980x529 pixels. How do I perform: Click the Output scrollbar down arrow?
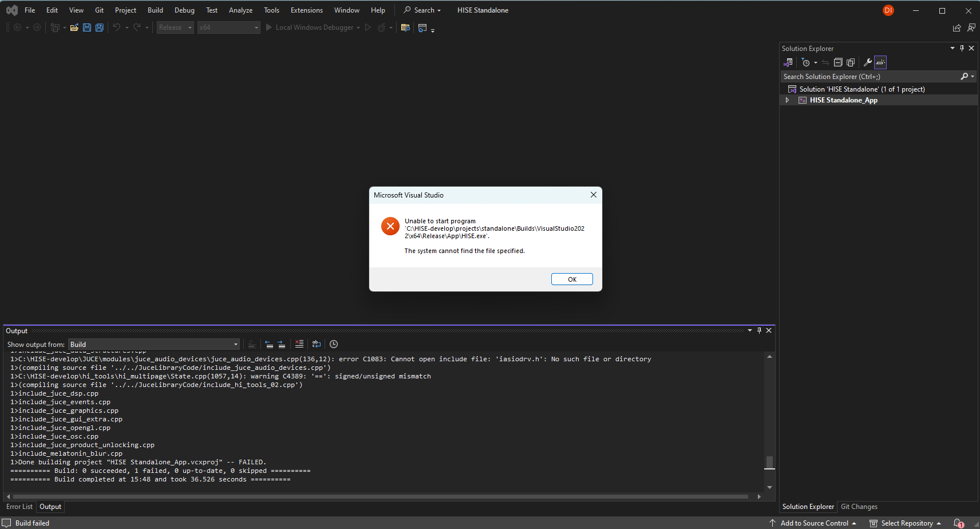[x=769, y=487]
